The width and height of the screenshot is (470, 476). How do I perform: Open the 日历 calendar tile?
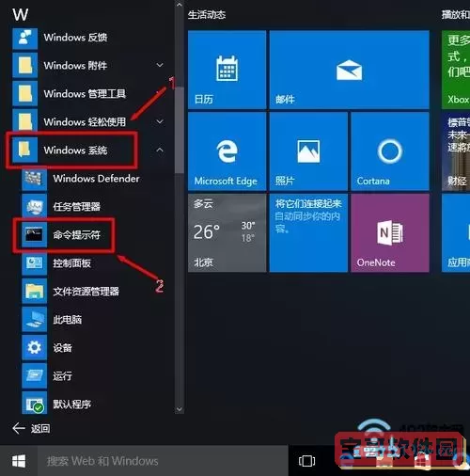227,70
